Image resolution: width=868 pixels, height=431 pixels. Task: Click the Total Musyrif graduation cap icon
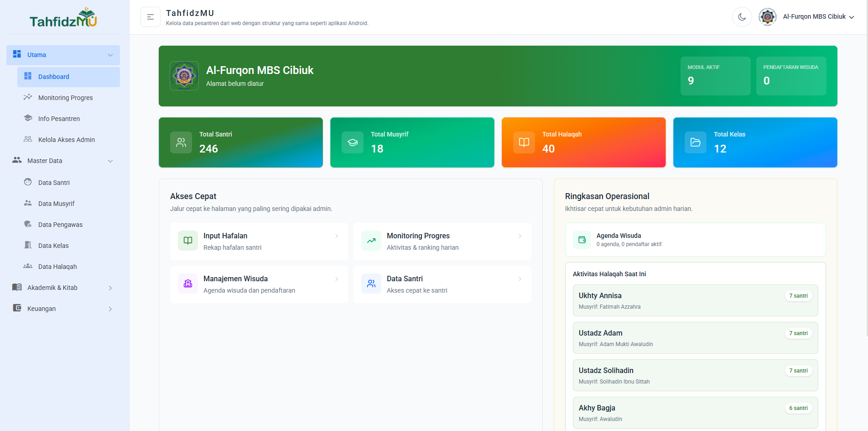(353, 142)
